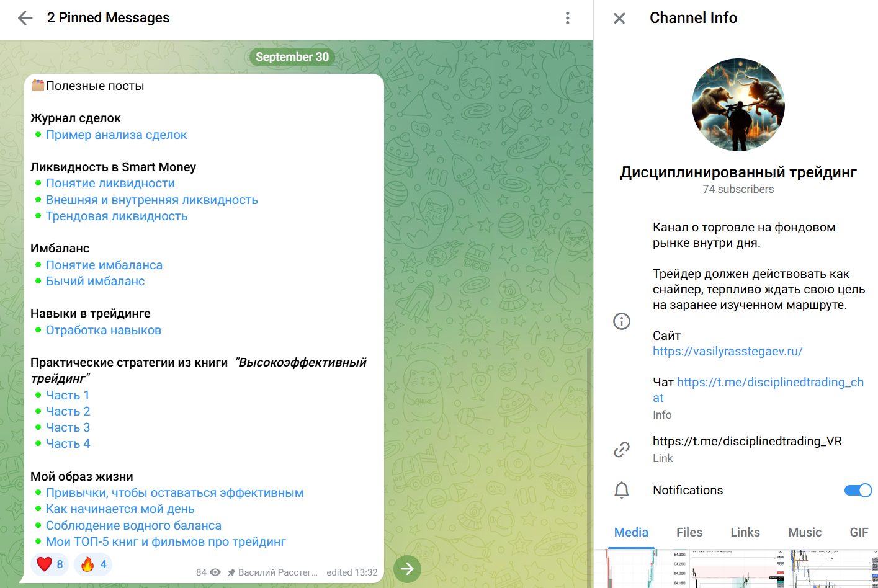Open the three-dot menu in the chat header
This screenshot has height=588, width=878.
(567, 19)
